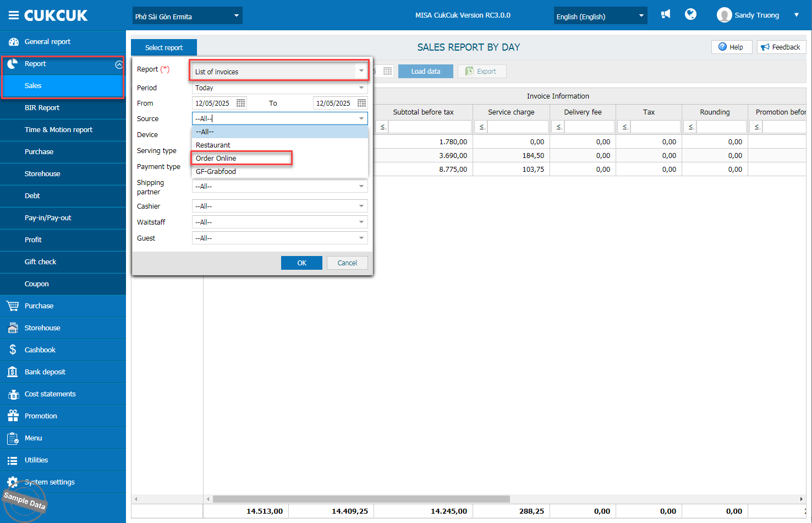Open the announcements megaphone icon

coord(666,14)
